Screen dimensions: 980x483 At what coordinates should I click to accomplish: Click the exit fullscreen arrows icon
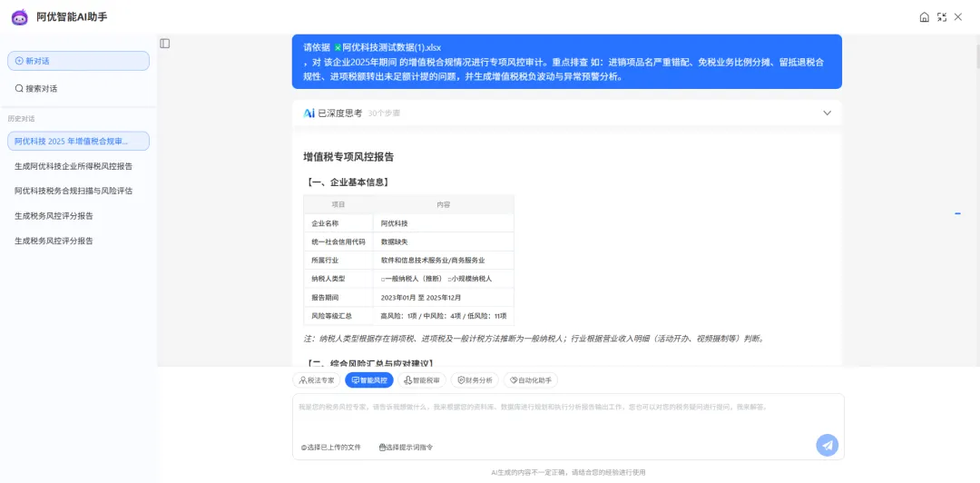point(941,17)
